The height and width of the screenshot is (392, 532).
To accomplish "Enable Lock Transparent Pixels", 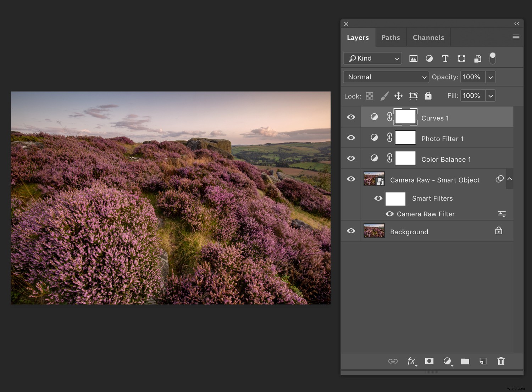I will 369,96.
